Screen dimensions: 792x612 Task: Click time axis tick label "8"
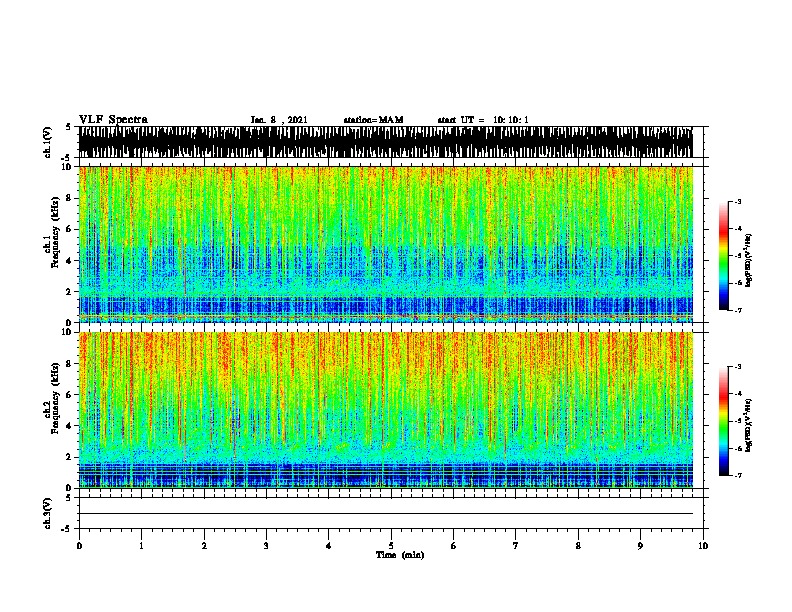(578, 546)
